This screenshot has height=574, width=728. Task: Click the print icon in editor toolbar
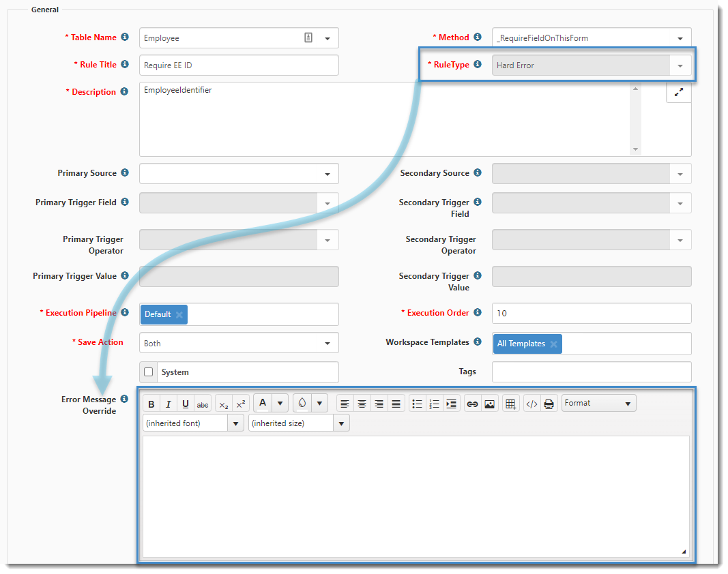pyautogui.click(x=549, y=404)
